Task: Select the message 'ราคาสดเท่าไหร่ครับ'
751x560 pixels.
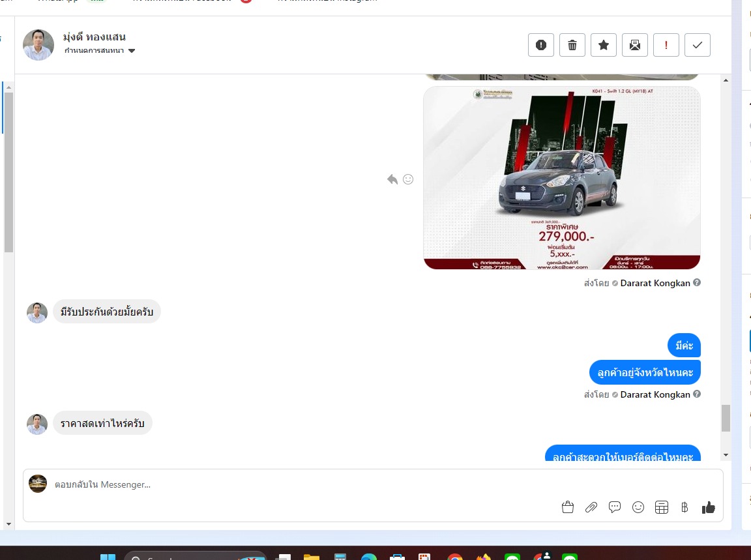Action: tap(102, 424)
